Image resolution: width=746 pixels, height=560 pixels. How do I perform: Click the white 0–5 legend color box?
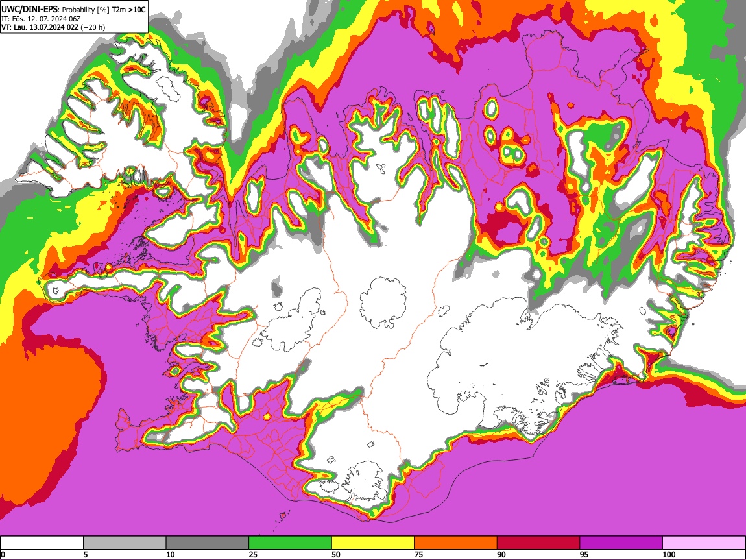pos(42,543)
